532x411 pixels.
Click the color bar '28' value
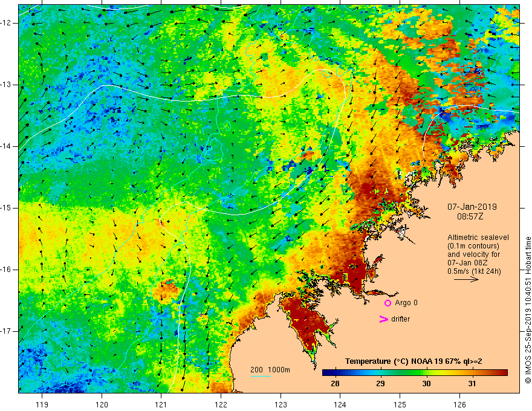pyautogui.click(x=335, y=384)
